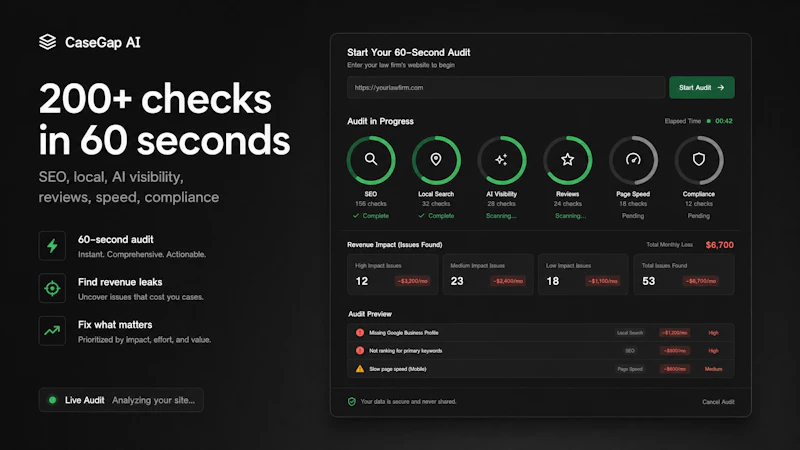
Task: Click Cancel Audit link
Action: coord(718,402)
